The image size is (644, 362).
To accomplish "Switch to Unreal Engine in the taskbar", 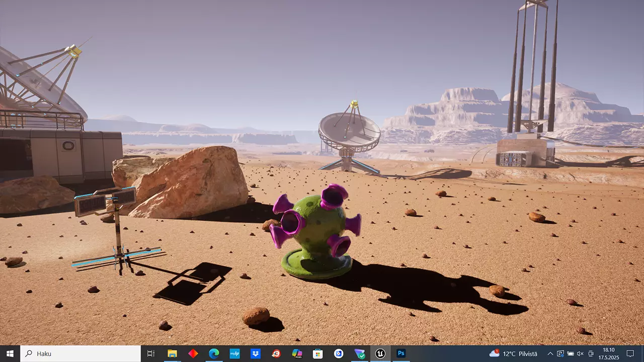I will [x=380, y=353].
